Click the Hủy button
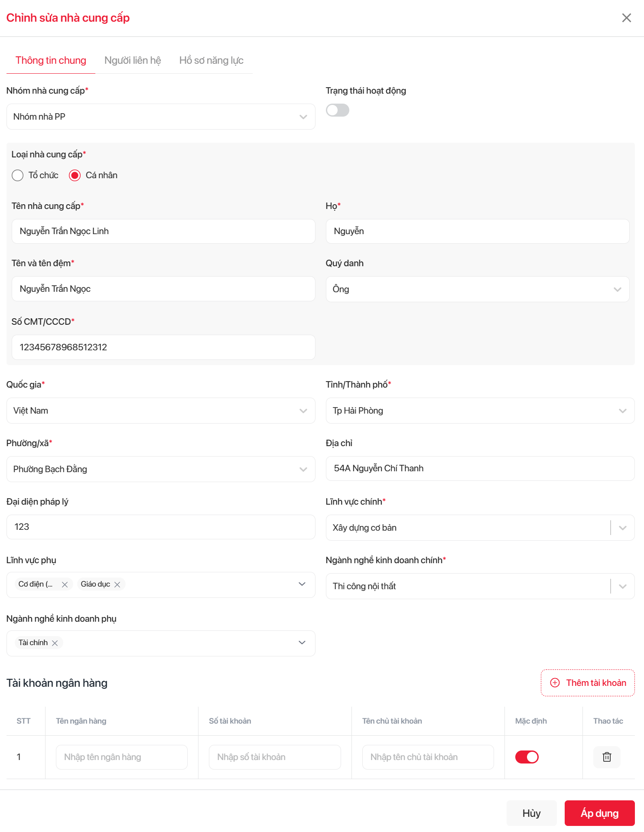This screenshot has width=644, height=832. [531, 813]
